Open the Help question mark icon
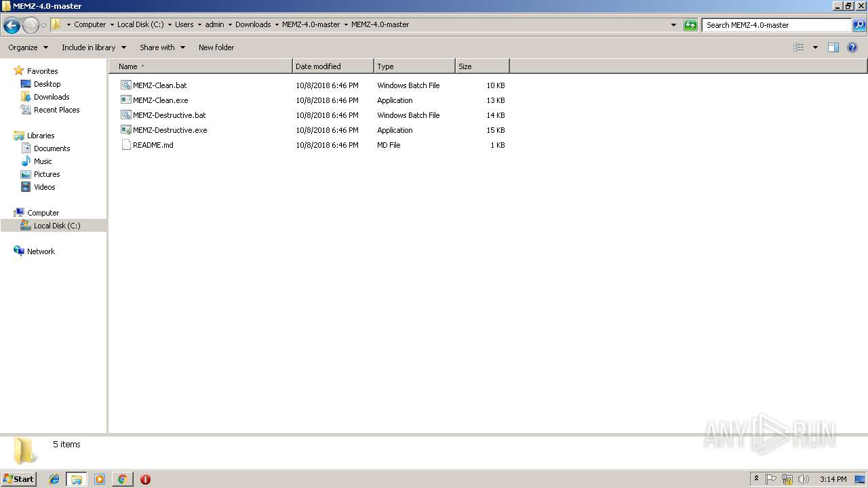The image size is (868, 488). tap(853, 47)
